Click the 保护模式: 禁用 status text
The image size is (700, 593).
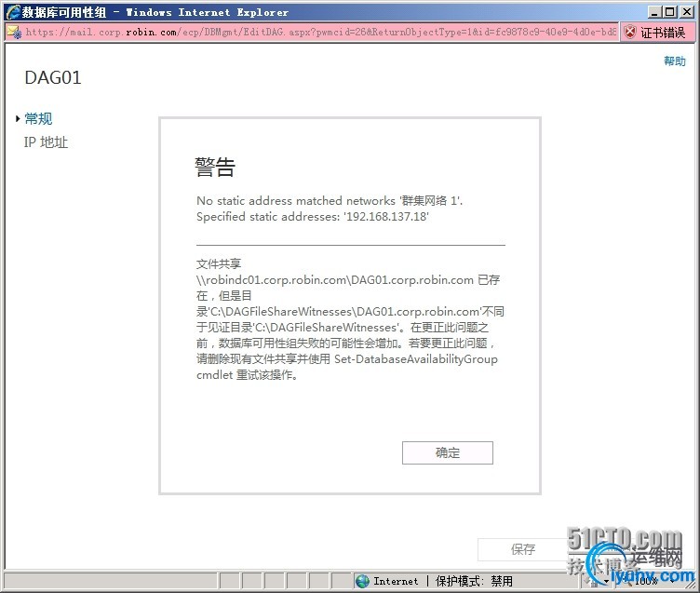click(x=474, y=581)
